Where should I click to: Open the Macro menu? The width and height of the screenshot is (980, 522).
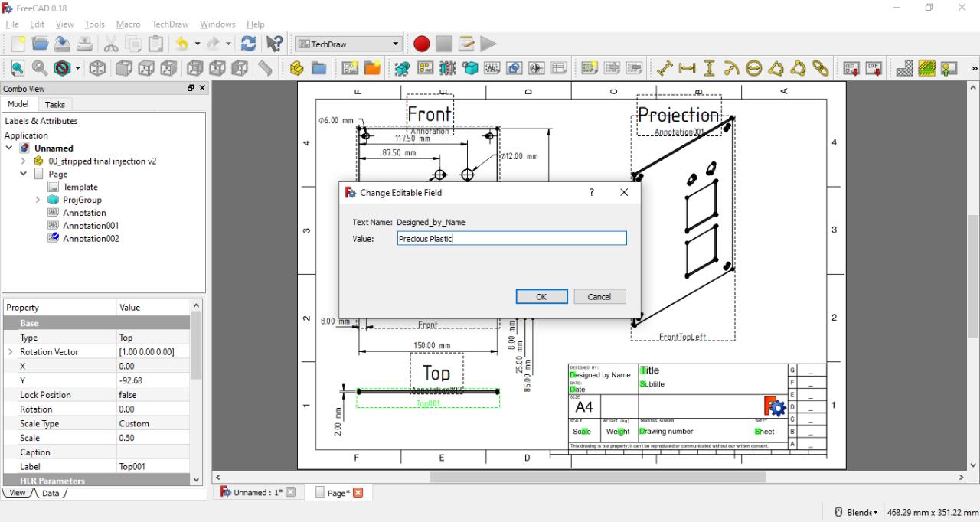click(x=128, y=24)
